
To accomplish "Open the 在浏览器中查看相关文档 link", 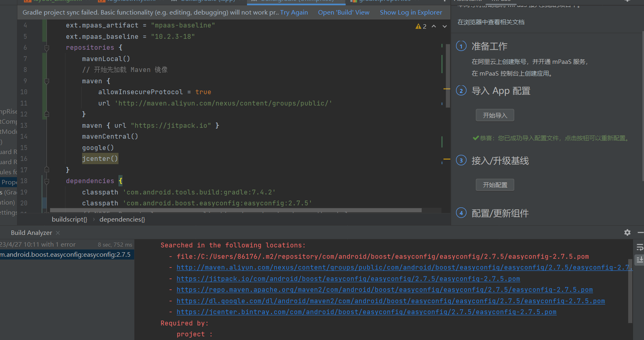I will click(491, 22).
